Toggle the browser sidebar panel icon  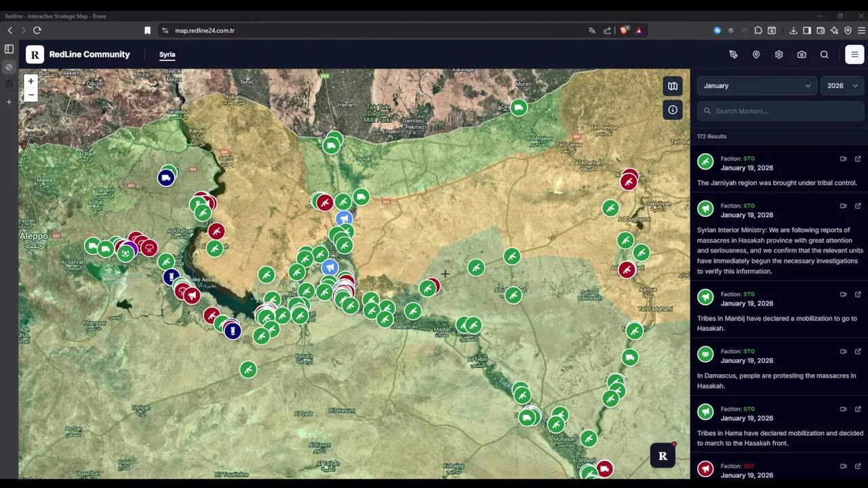807,30
